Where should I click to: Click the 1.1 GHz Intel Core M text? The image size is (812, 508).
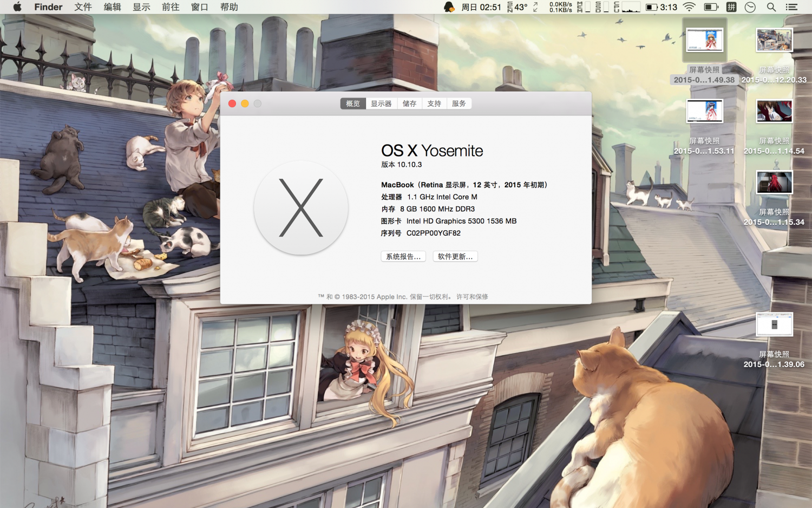442,197
